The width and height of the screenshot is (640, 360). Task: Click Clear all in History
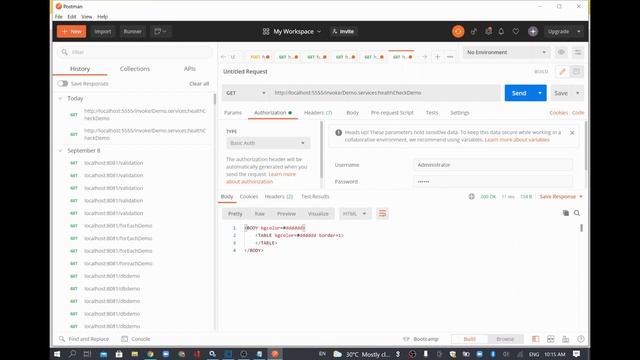tap(199, 84)
